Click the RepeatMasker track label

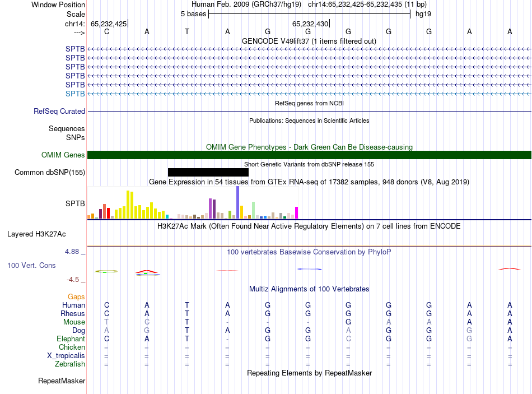pos(62,381)
